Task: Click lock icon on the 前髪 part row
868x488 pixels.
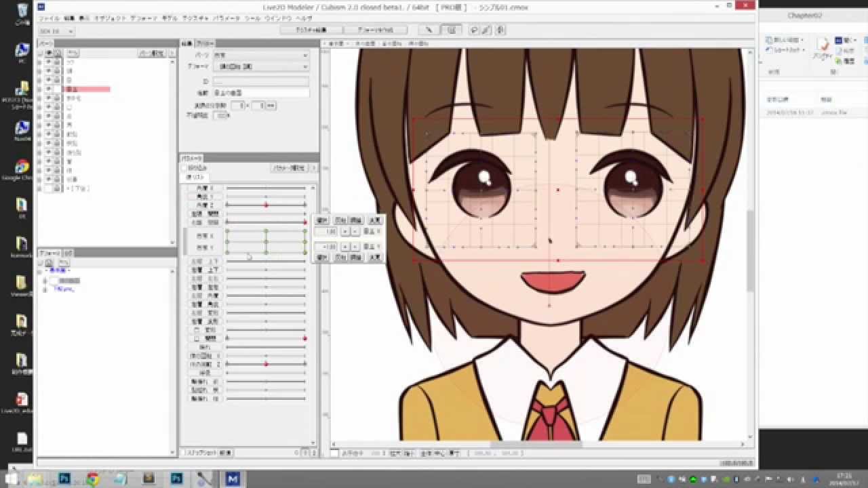Action: 58,134
